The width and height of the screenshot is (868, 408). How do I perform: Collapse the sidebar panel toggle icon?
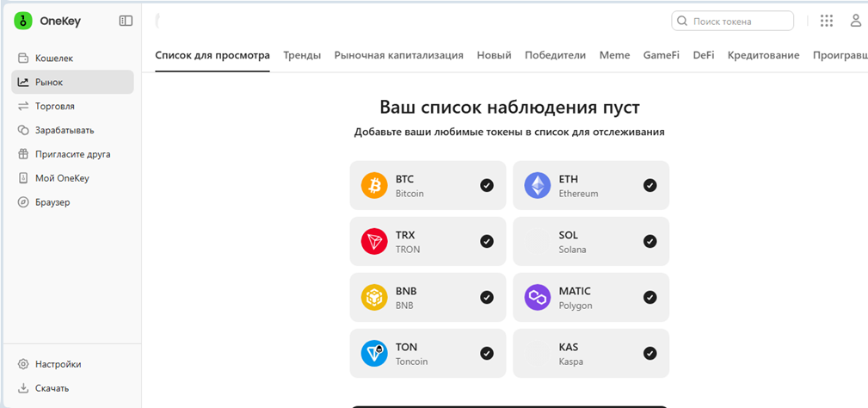pyautogui.click(x=126, y=21)
